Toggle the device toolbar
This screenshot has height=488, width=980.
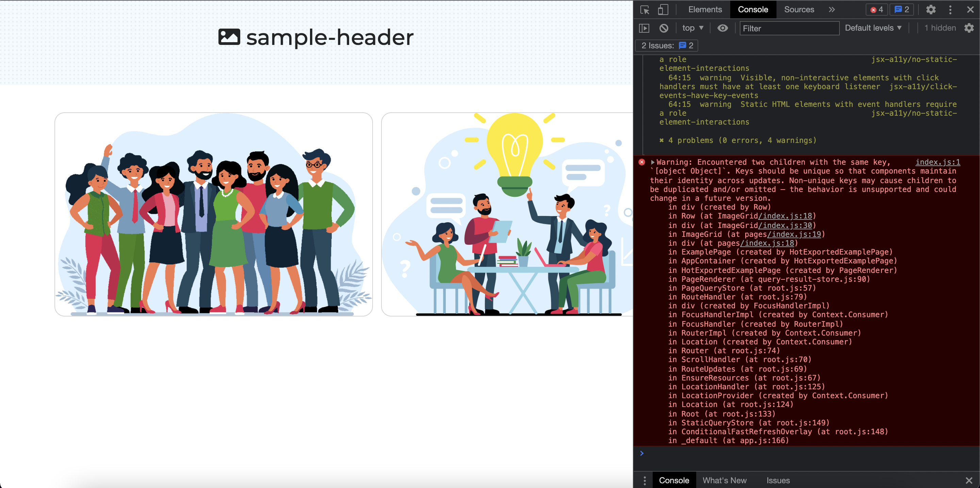[x=663, y=10]
